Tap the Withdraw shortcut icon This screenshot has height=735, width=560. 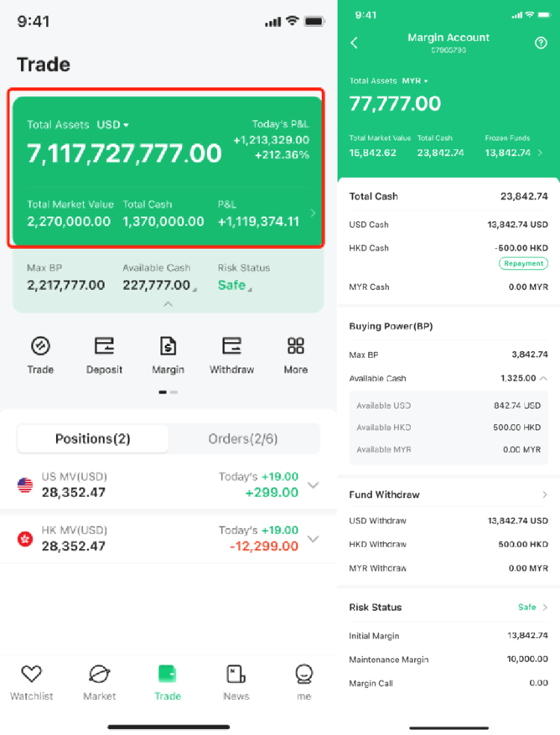pyautogui.click(x=231, y=347)
